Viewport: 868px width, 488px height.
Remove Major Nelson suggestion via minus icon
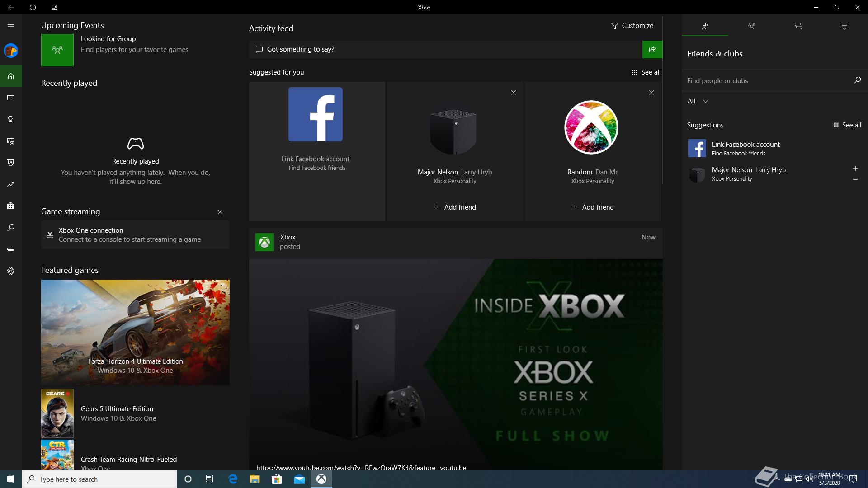[855, 179]
